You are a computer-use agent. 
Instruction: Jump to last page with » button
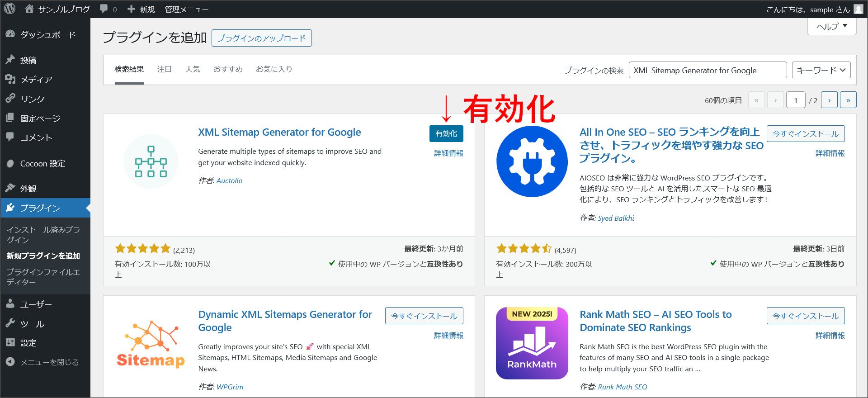[848, 100]
